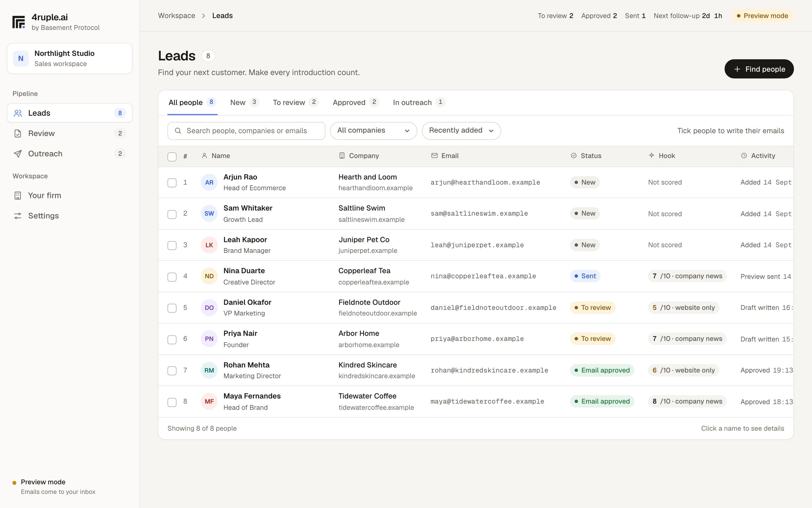Tick the checkbox for Nina Duarte
Viewport: 812px width, 508px height.
[x=172, y=277]
